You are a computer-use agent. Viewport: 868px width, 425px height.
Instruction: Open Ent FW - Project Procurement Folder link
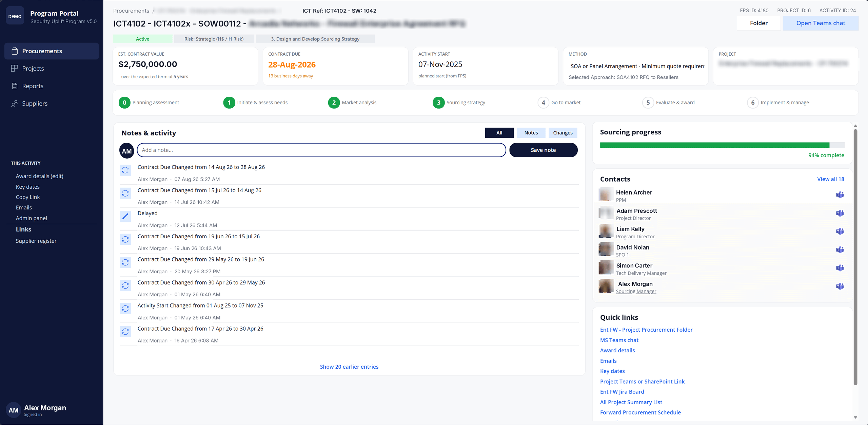(x=646, y=330)
